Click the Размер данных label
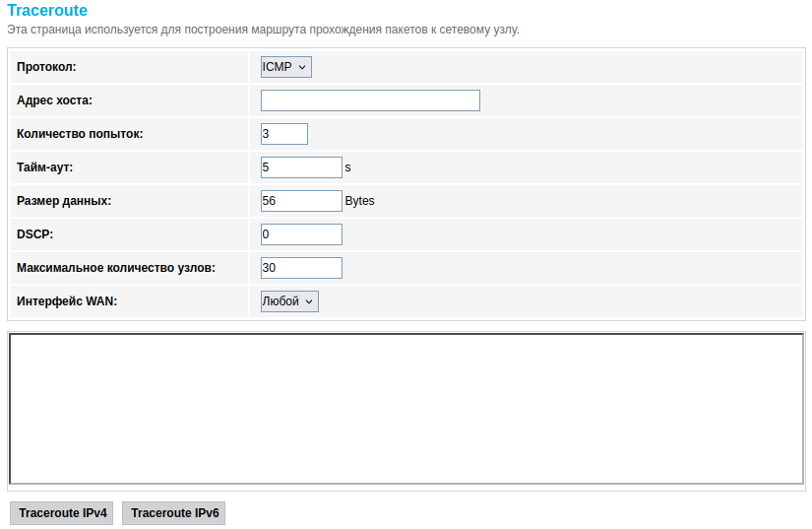Viewport: 812px width, 529px height. point(64,201)
